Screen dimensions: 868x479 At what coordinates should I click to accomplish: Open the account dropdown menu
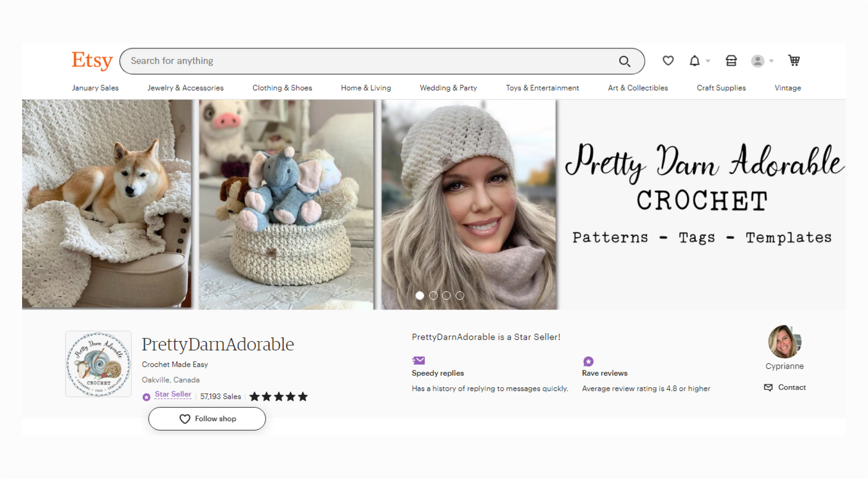758,61
